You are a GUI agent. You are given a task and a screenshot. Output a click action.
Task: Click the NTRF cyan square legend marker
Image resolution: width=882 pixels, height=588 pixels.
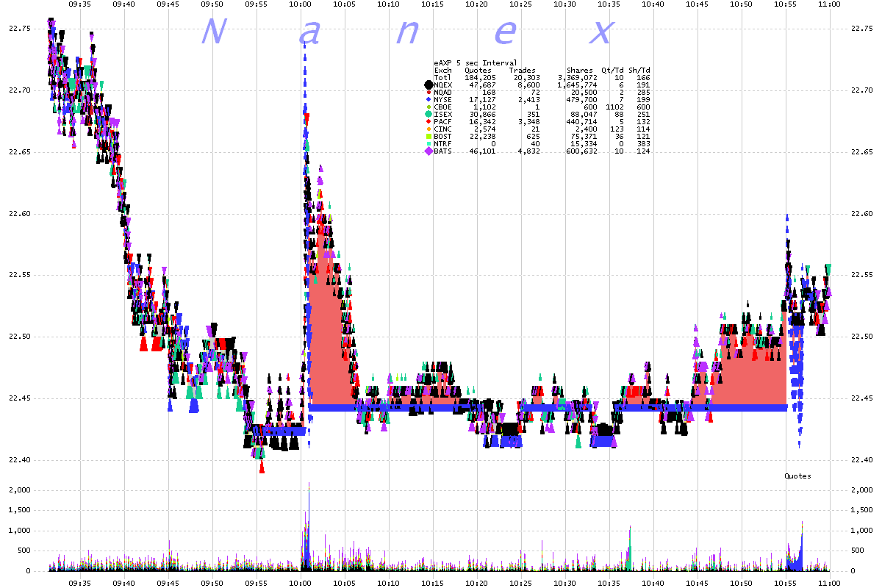click(428, 143)
